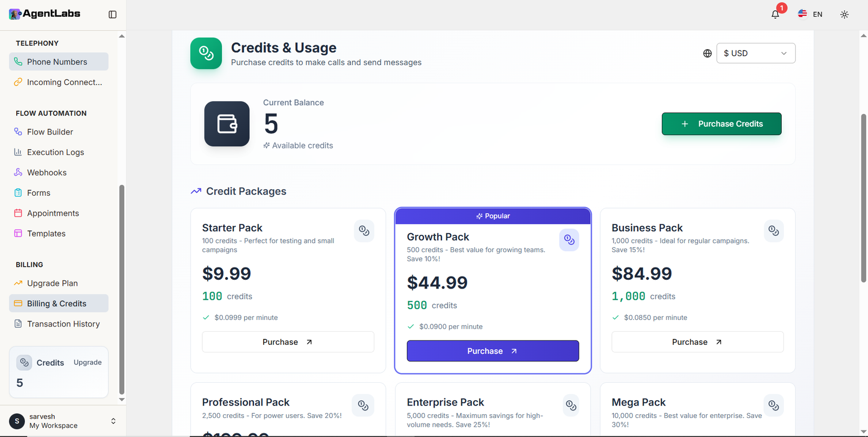The height and width of the screenshot is (437, 868).
Task: Click the Credit Packages trend icon
Action: pyautogui.click(x=196, y=191)
